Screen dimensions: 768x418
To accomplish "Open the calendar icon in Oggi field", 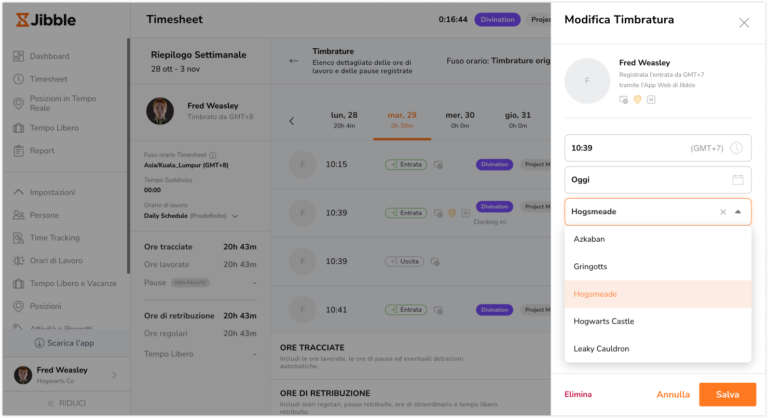I will click(738, 180).
